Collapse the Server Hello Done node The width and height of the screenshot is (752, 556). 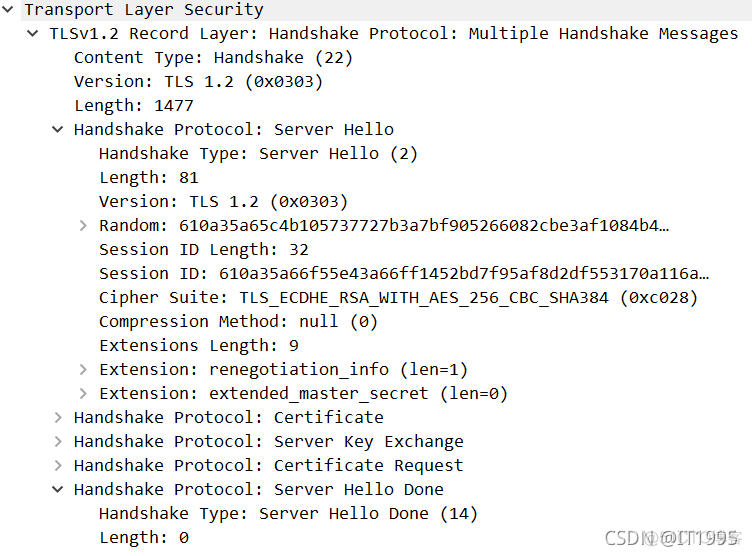[58, 489]
